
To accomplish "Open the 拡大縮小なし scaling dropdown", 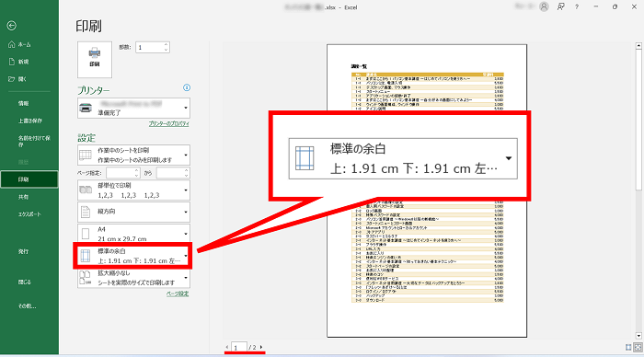I will (x=134, y=278).
